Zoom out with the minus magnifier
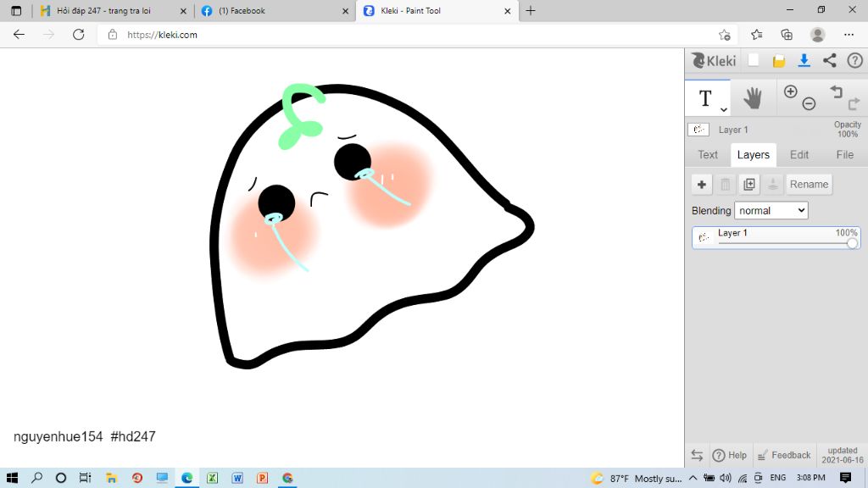This screenshot has height=488, width=868. tap(809, 103)
